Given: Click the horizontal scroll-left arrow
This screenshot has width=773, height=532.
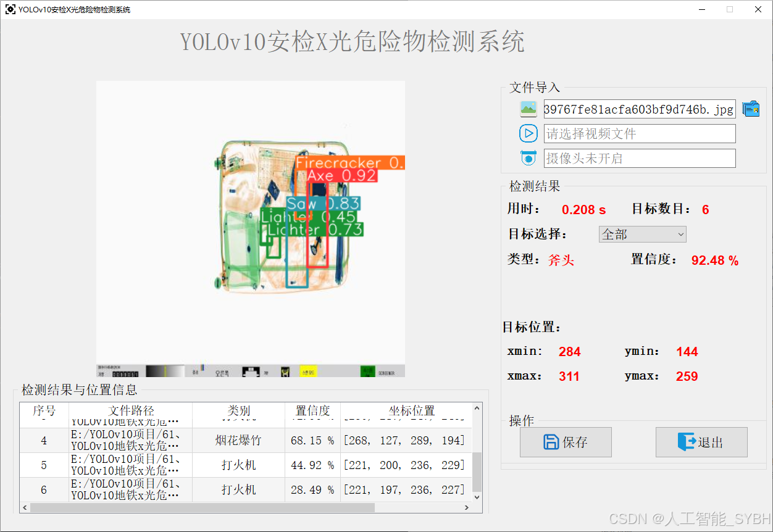Looking at the screenshot, I should click(x=25, y=507).
